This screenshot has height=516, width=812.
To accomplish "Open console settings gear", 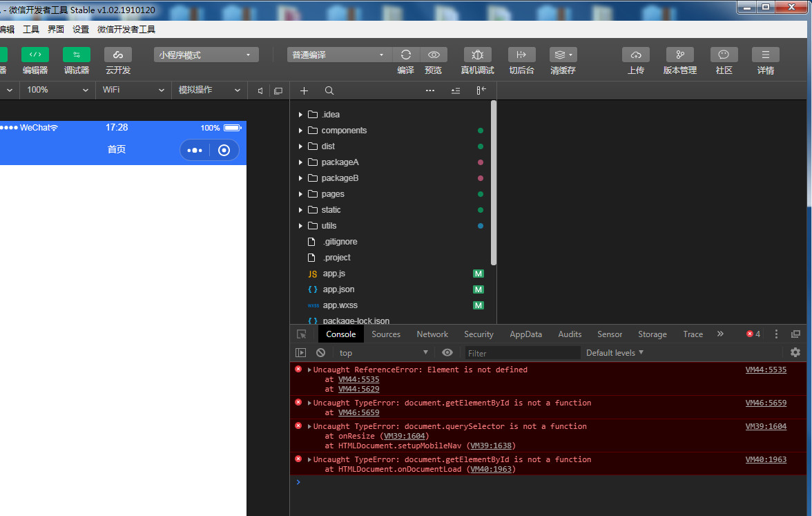I will tap(795, 353).
